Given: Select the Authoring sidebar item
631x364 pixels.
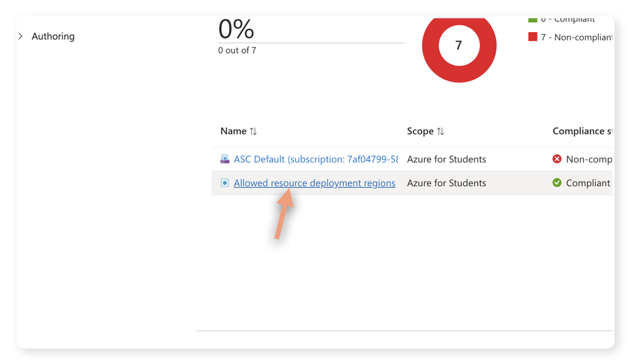Looking at the screenshot, I should (x=53, y=36).
